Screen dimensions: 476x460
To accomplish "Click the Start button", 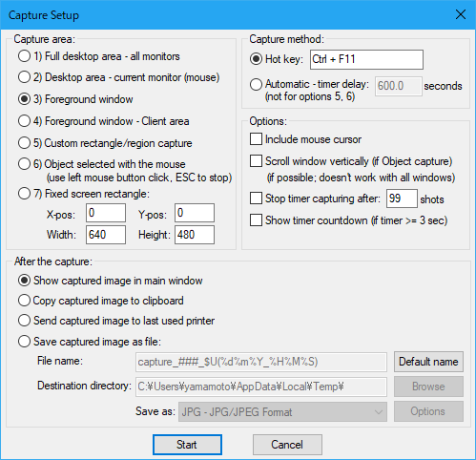I will point(187,445).
